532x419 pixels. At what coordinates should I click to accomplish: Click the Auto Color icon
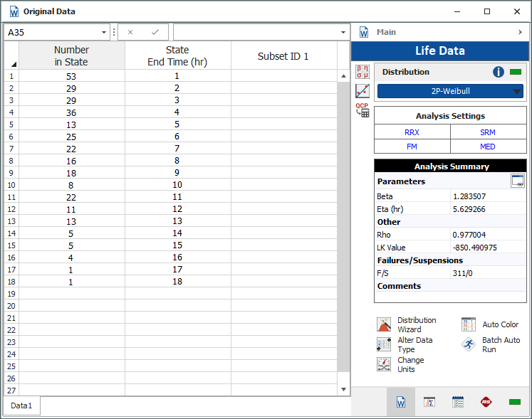(x=468, y=325)
